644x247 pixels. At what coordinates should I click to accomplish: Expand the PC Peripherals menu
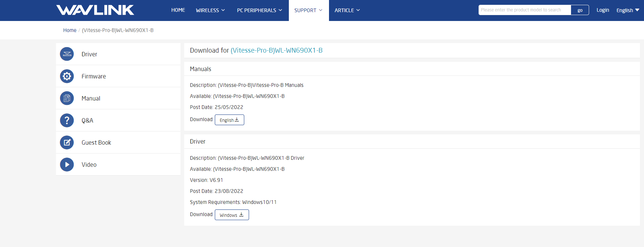(259, 10)
